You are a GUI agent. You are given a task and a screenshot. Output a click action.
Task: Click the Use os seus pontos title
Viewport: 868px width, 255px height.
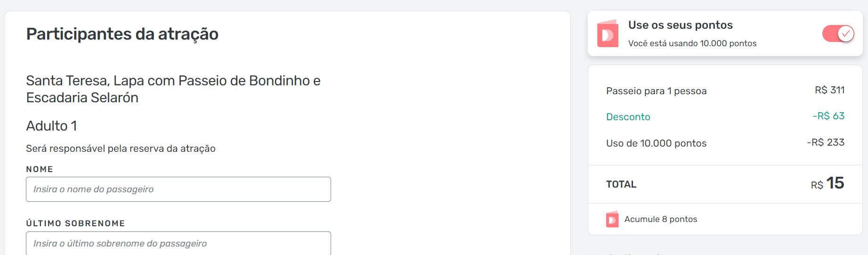[680, 25]
